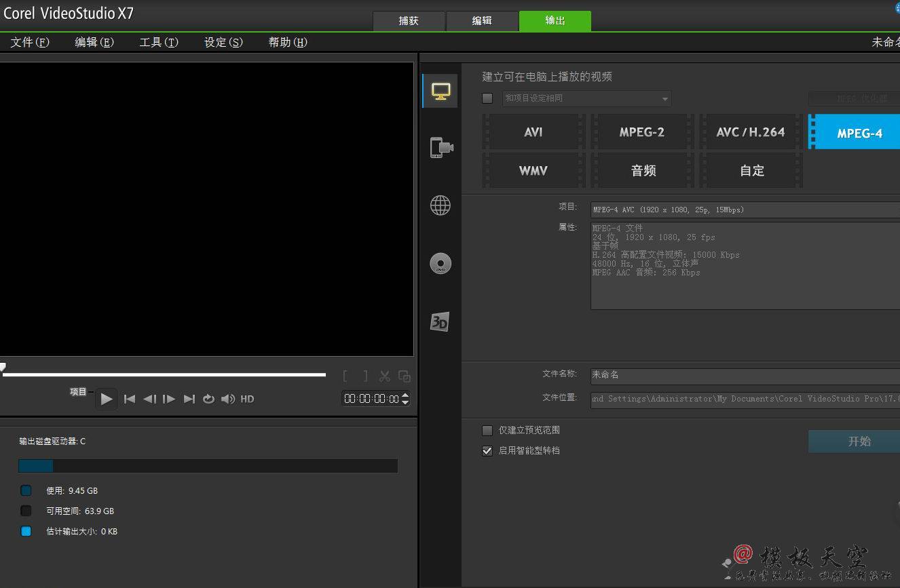Open the web upload globe icon

coord(440,205)
